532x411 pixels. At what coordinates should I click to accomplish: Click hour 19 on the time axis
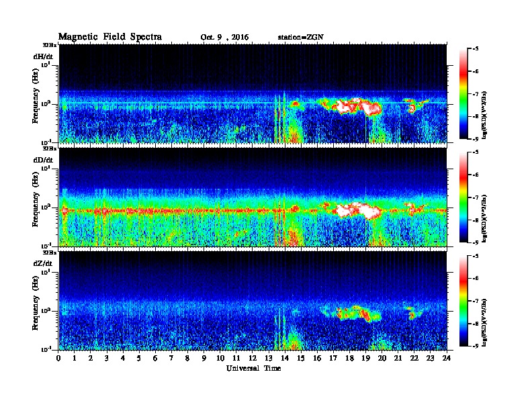(x=365, y=358)
